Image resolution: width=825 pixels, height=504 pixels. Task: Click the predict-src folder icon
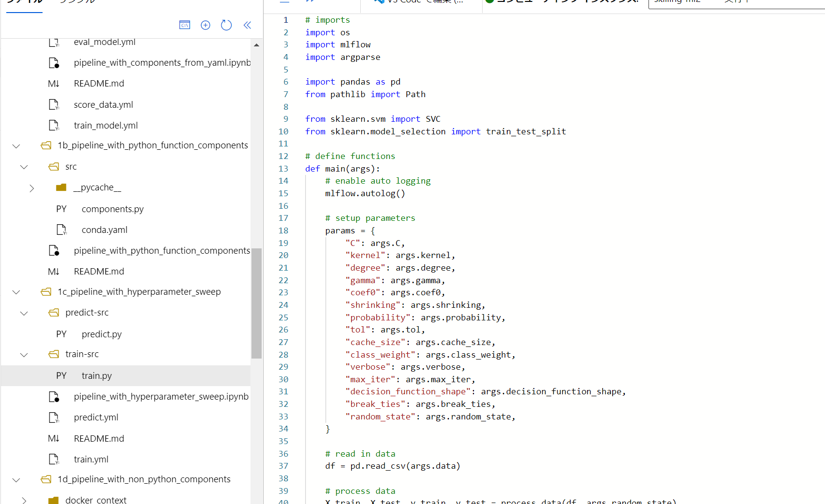pyautogui.click(x=54, y=313)
